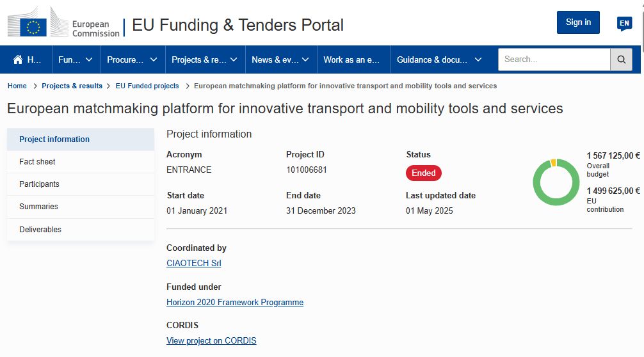Expand the Funding menu chevron

pyautogui.click(x=89, y=59)
